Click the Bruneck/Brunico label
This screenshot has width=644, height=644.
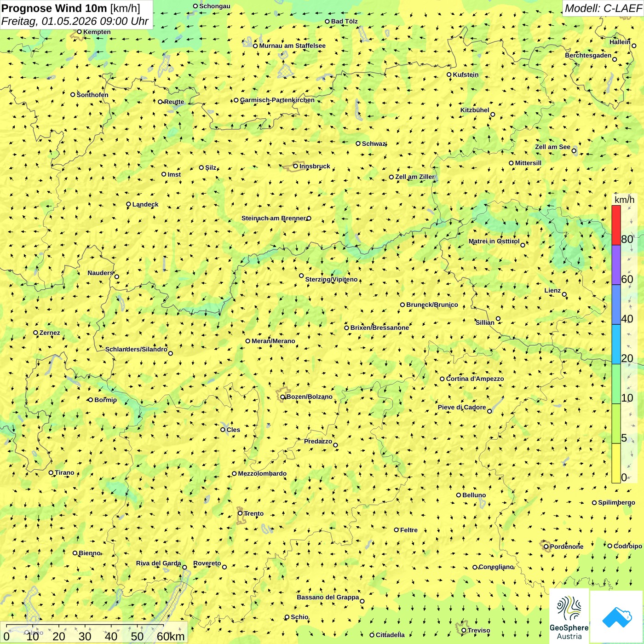coord(432,305)
